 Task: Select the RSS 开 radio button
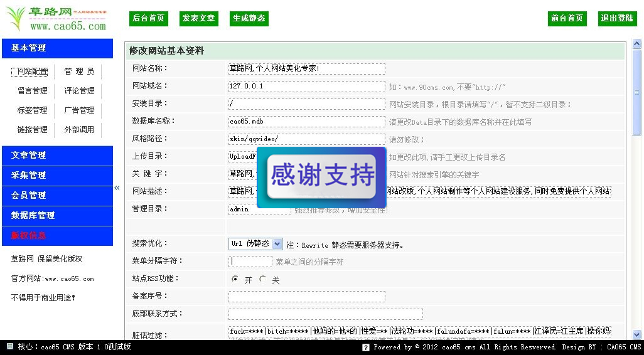(235, 279)
